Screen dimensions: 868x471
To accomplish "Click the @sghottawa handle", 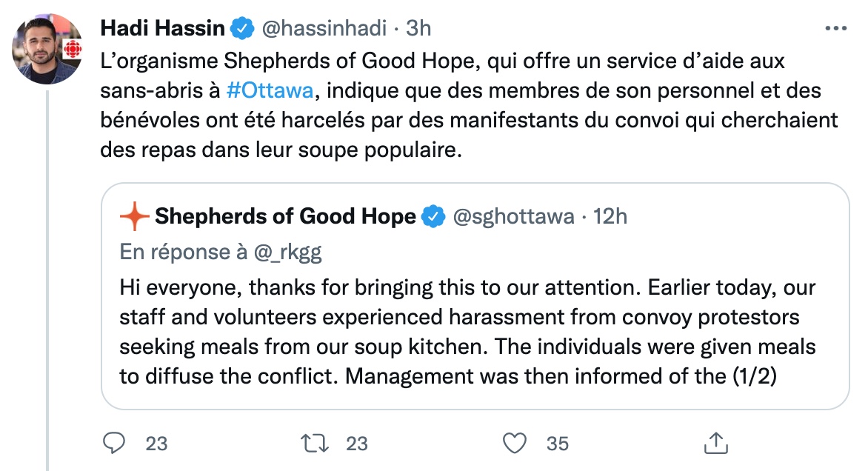I will point(514,216).
